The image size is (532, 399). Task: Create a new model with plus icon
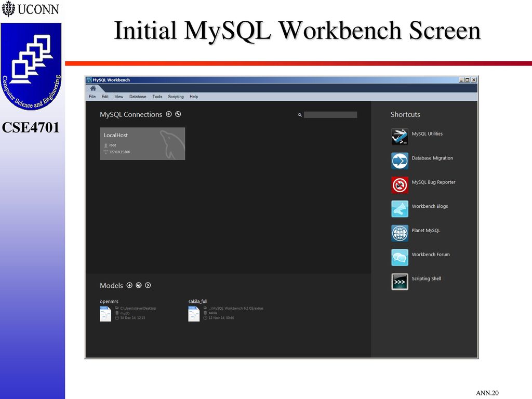click(129, 285)
